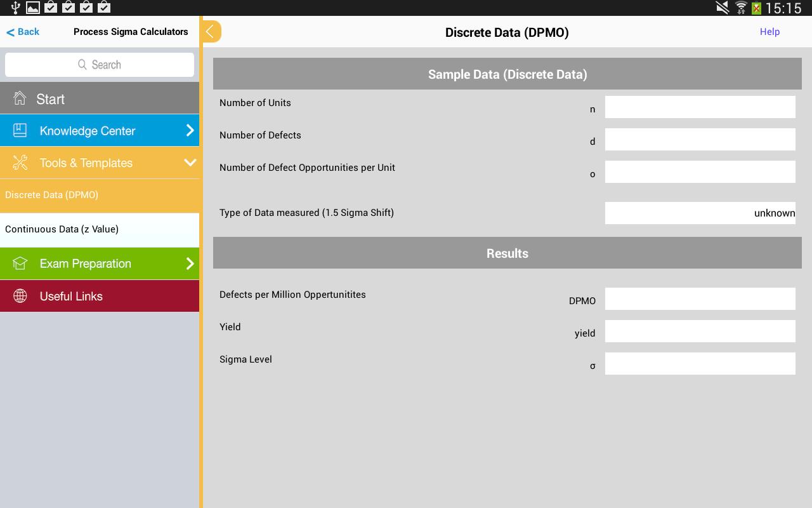This screenshot has height=508, width=812.
Task: Expand the Knowledge Center chevron
Action: tap(190, 130)
